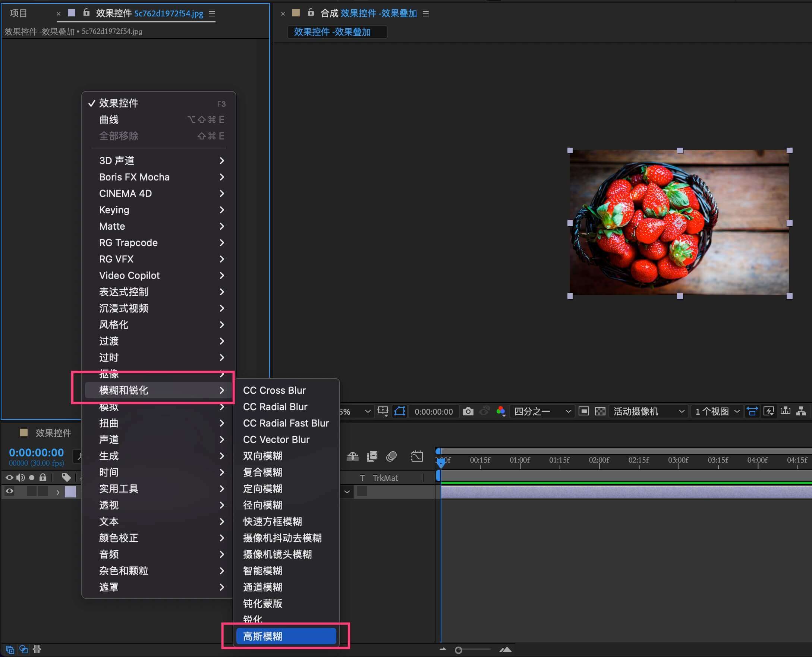
Task: Click the frame blending filmstrip icon
Action: pos(372,456)
